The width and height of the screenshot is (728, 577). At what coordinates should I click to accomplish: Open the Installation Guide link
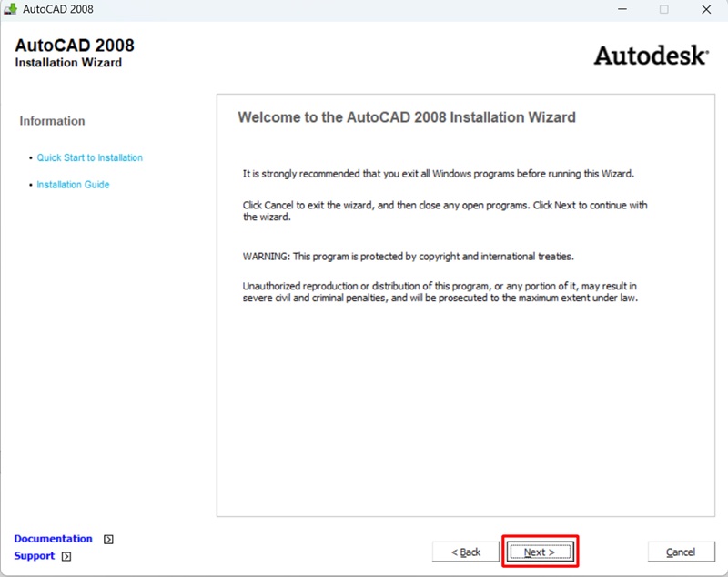pos(73,185)
